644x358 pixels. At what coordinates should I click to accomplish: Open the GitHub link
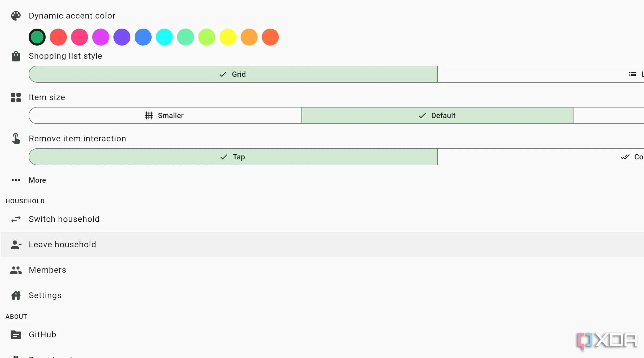(x=42, y=335)
